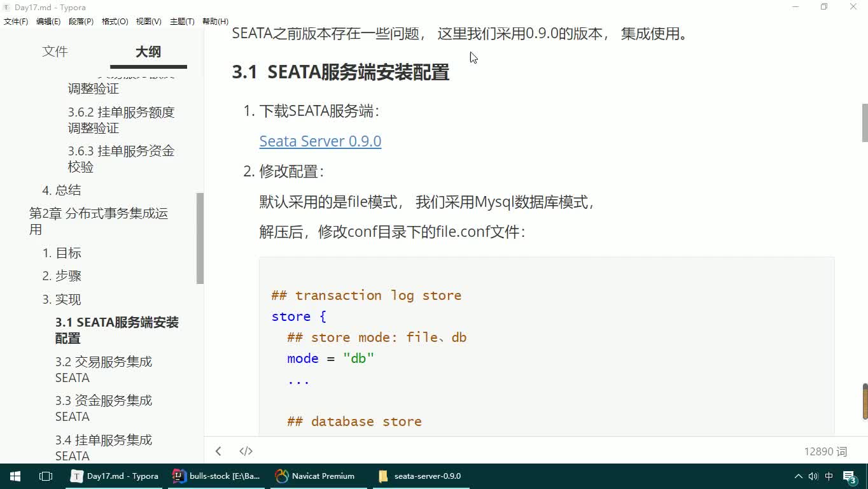The image size is (868, 489).
Task: Jump to 3.2 交易服务集成SEATA outline item
Action: tap(104, 369)
